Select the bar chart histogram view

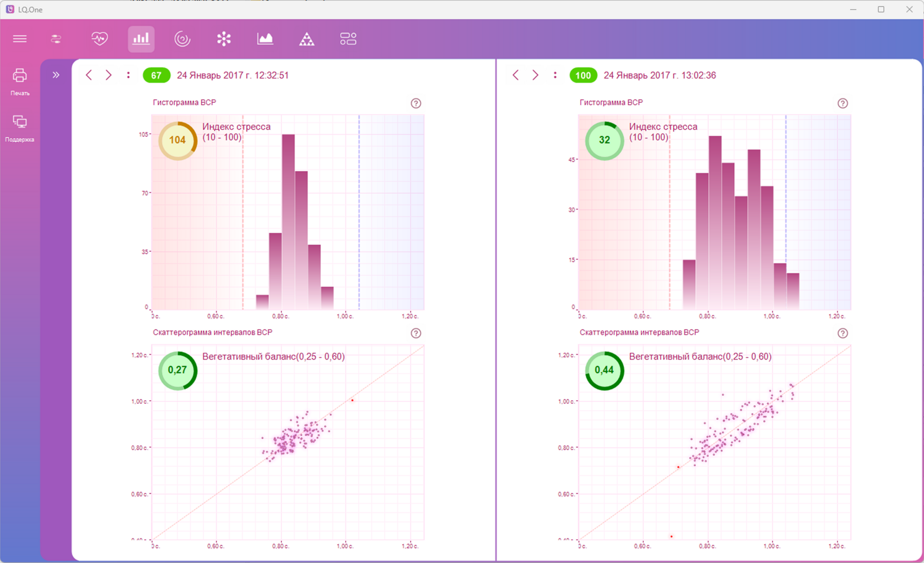141,39
